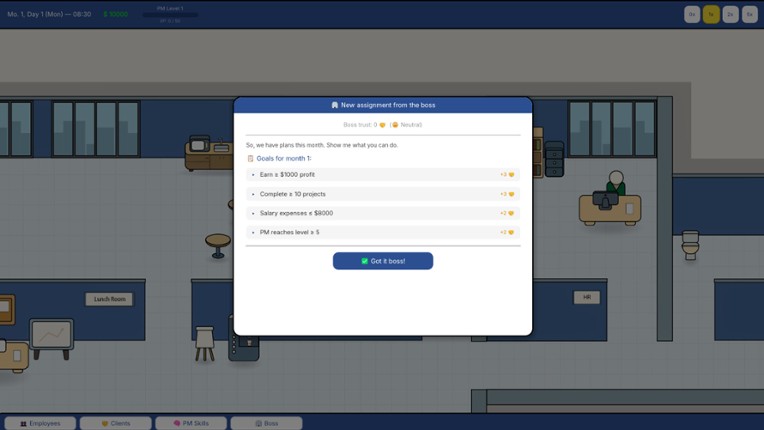Click the Neutral face mood icon
Image resolution: width=764 pixels, height=430 pixels.
pyautogui.click(x=395, y=125)
